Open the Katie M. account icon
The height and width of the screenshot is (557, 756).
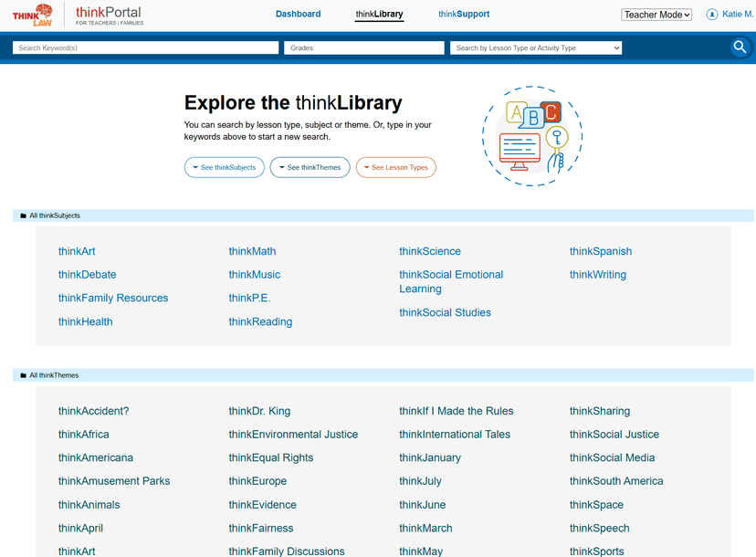click(x=711, y=14)
